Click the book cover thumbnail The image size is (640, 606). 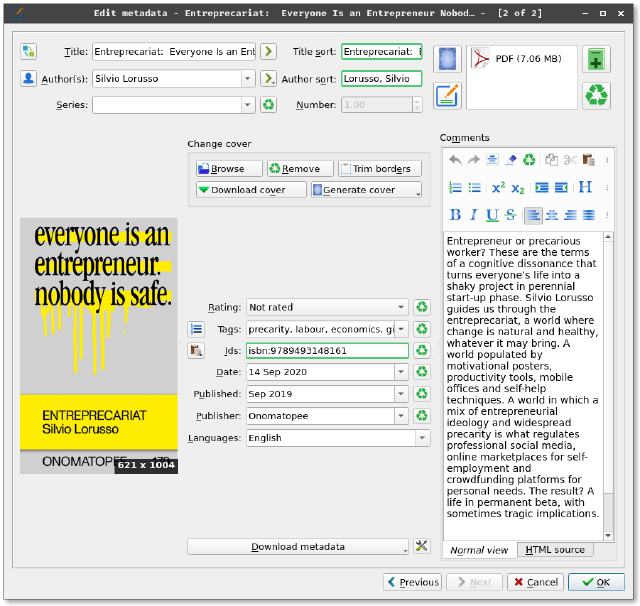(99, 346)
